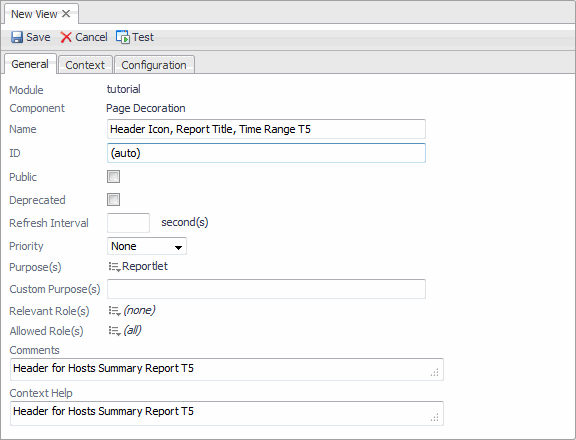Click the (all) allowed roles value
This screenshot has width=576, height=440.
coord(132,330)
